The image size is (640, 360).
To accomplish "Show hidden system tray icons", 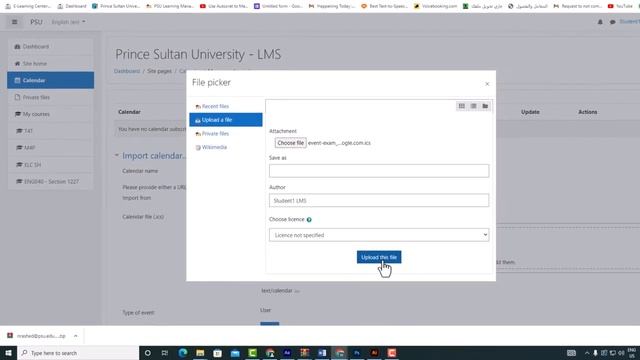I will tap(587, 353).
